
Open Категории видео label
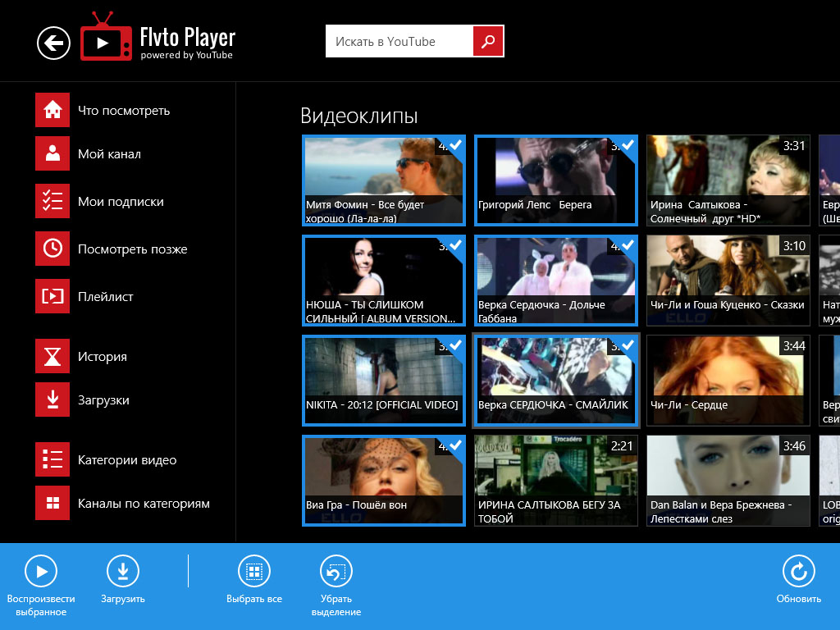[x=127, y=460]
